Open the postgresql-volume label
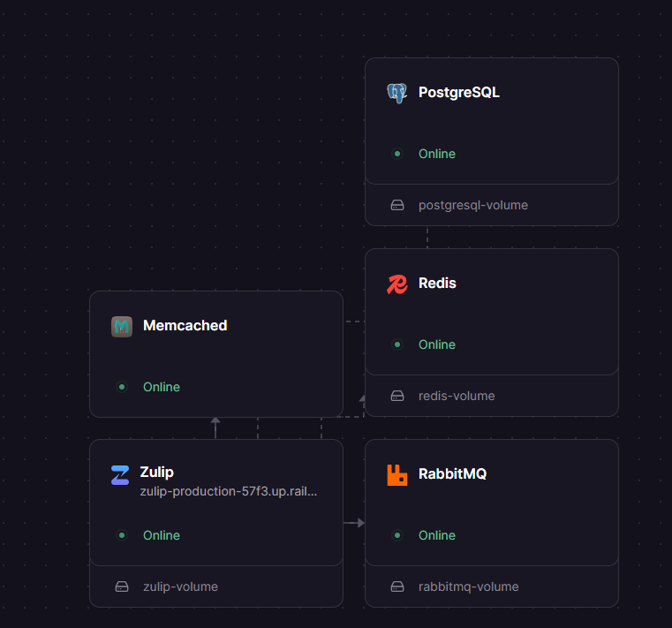The width and height of the screenshot is (672, 628). [473, 205]
